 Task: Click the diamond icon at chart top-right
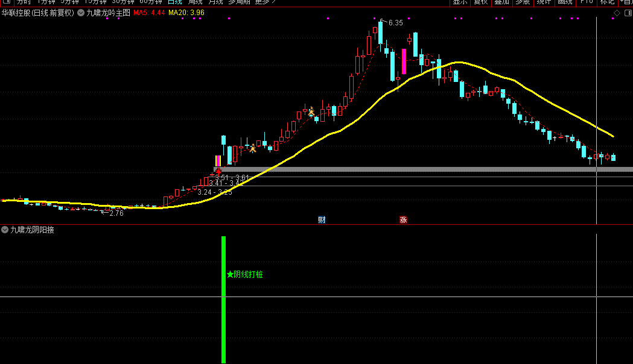[x=617, y=13]
